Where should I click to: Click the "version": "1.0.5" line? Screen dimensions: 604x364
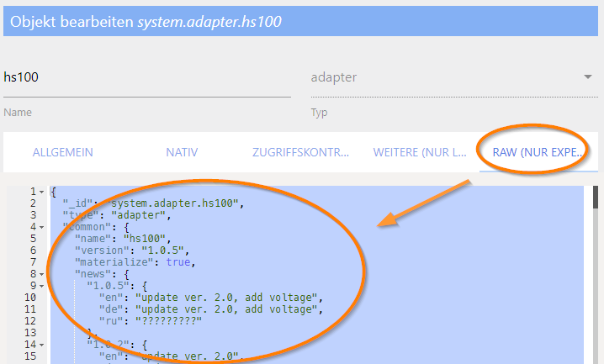[x=132, y=251]
